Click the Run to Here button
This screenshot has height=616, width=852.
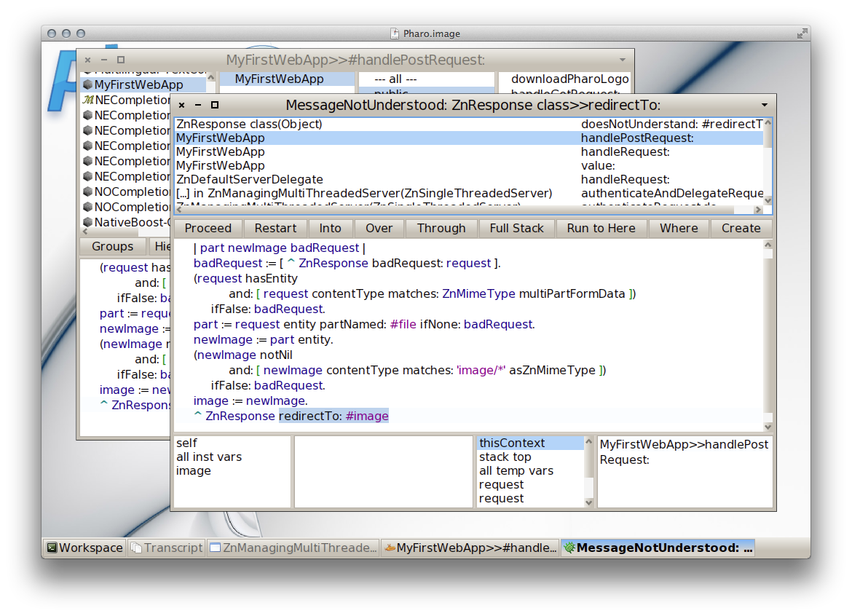[601, 228]
